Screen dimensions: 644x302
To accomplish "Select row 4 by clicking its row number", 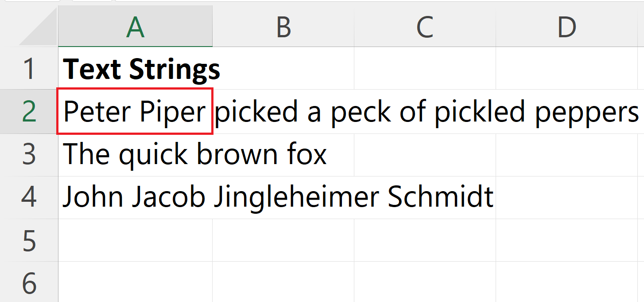I will pyautogui.click(x=29, y=196).
